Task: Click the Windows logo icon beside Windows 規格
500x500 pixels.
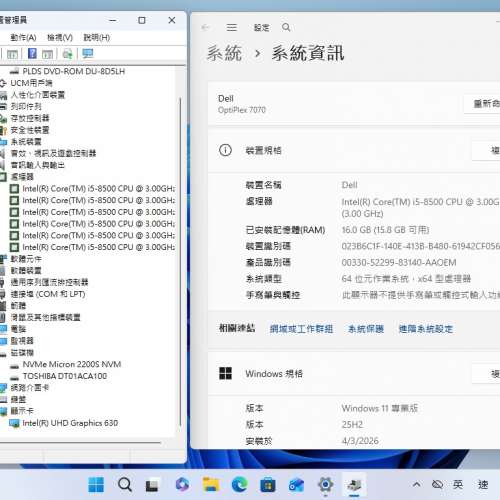Action: [x=225, y=373]
